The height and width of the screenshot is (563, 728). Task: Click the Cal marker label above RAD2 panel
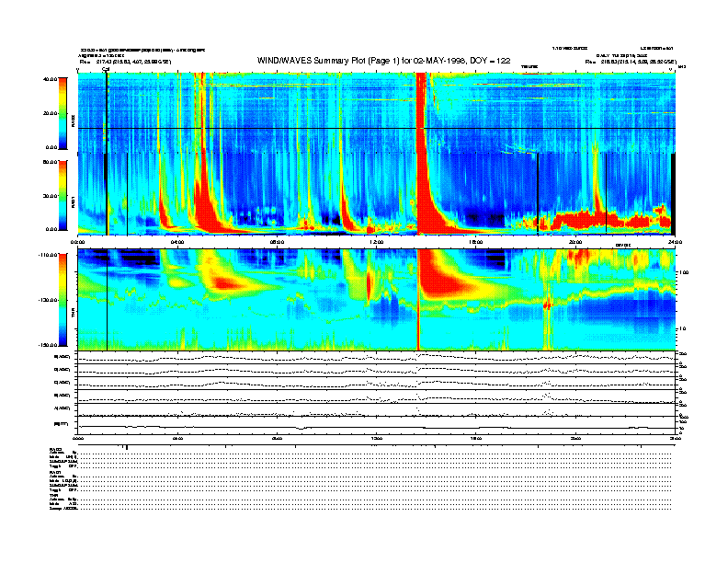(106, 70)
